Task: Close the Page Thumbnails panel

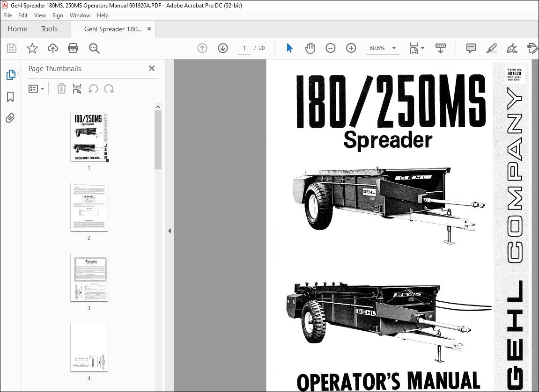Action: [152, 68]
